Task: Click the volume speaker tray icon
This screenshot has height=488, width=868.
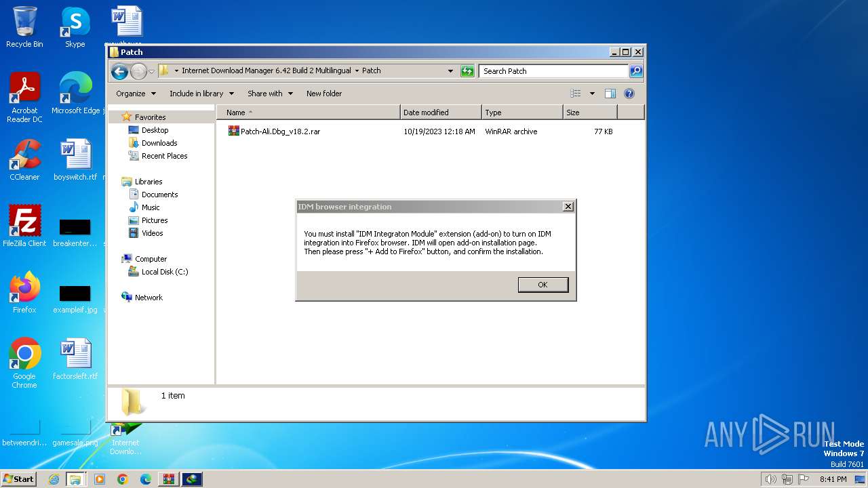Action: [770, 479]
